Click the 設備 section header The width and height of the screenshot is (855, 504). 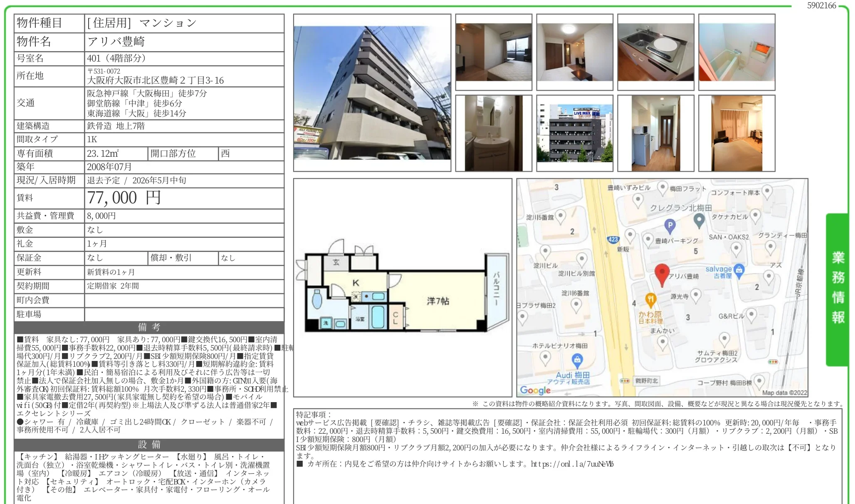149,445
